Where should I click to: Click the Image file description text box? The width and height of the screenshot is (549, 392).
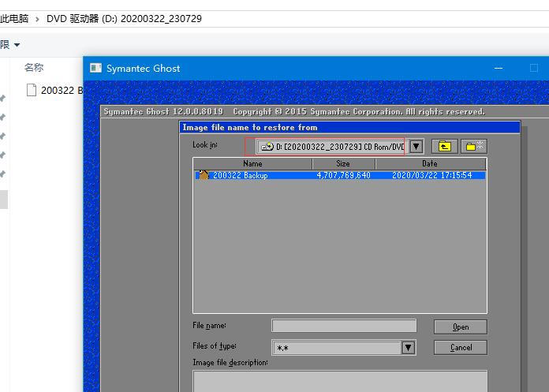(340, 381)
